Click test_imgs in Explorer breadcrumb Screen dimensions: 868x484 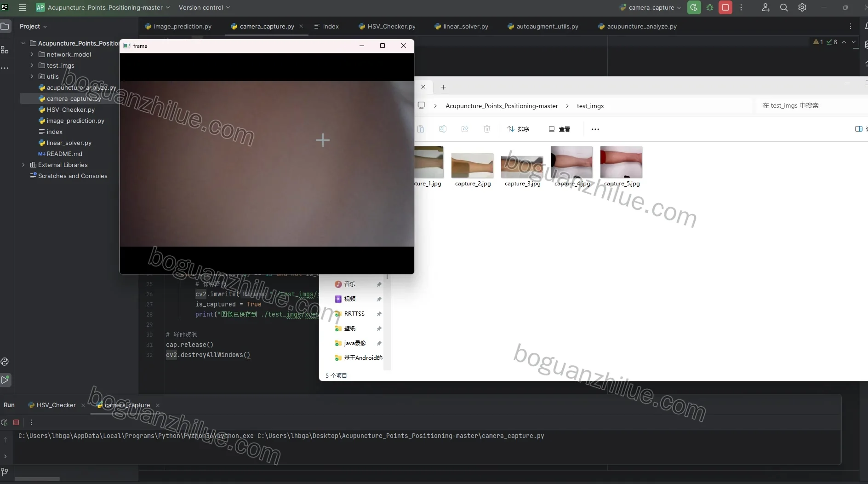pos(590,106)
